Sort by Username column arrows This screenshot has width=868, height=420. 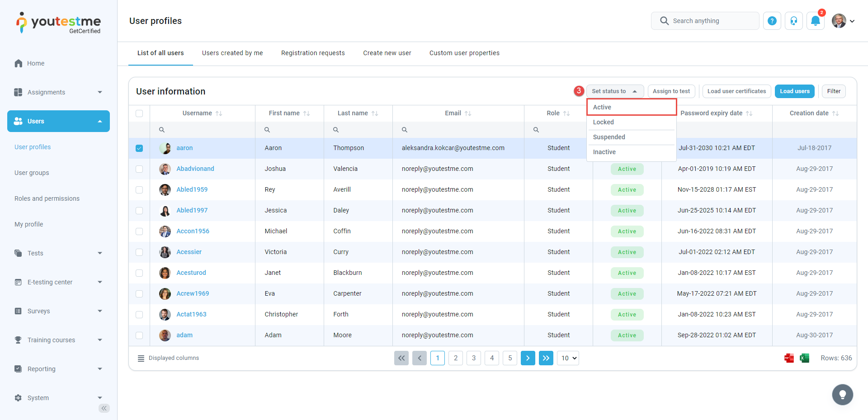[219, 113]
